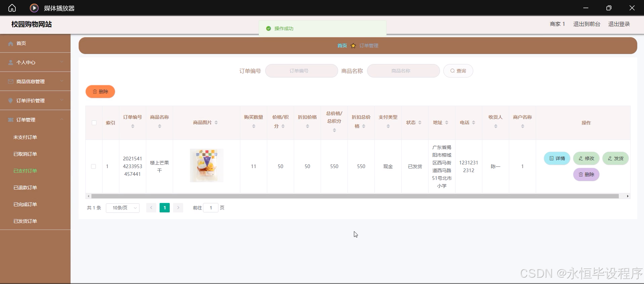Click the 首页 sidebar home icon

coord(11,44)
